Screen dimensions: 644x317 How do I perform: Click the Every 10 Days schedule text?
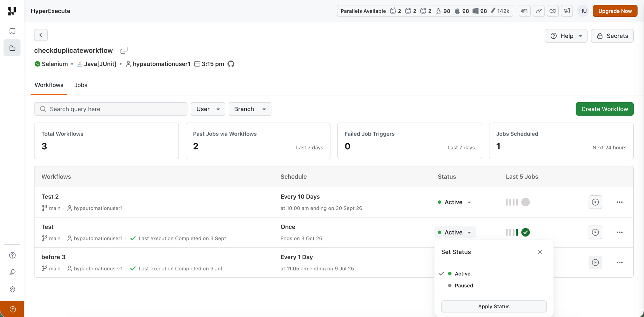click(x=300, y=197)
